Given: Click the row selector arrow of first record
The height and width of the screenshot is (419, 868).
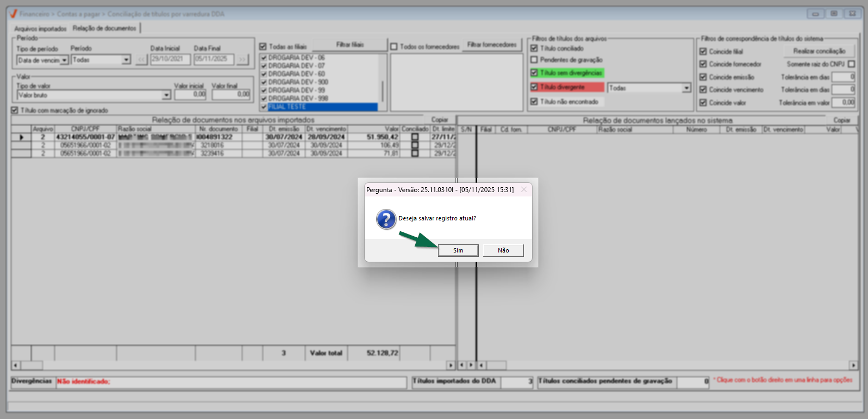Looking at the screenshot, I should click(x=21, y=138).
